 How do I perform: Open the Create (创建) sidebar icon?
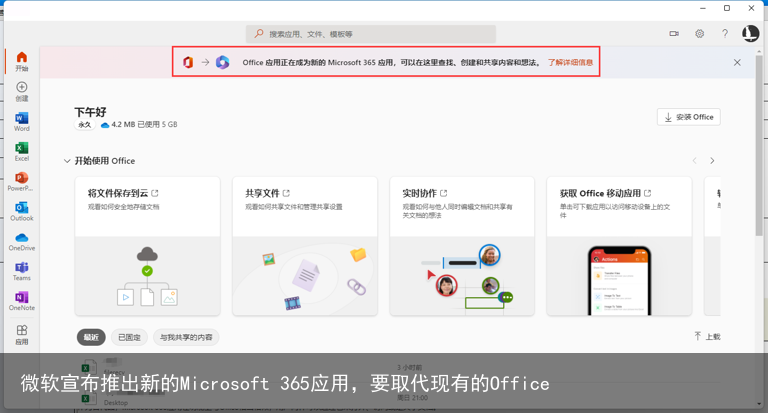click(22, 91)
